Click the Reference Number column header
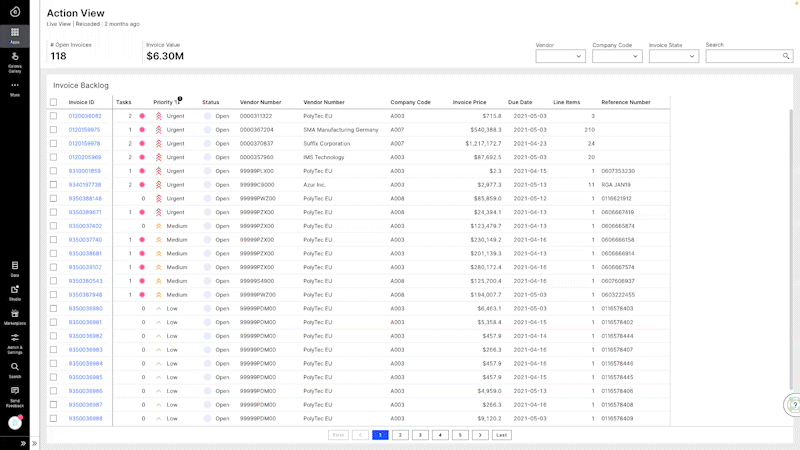 pos(626,102)
